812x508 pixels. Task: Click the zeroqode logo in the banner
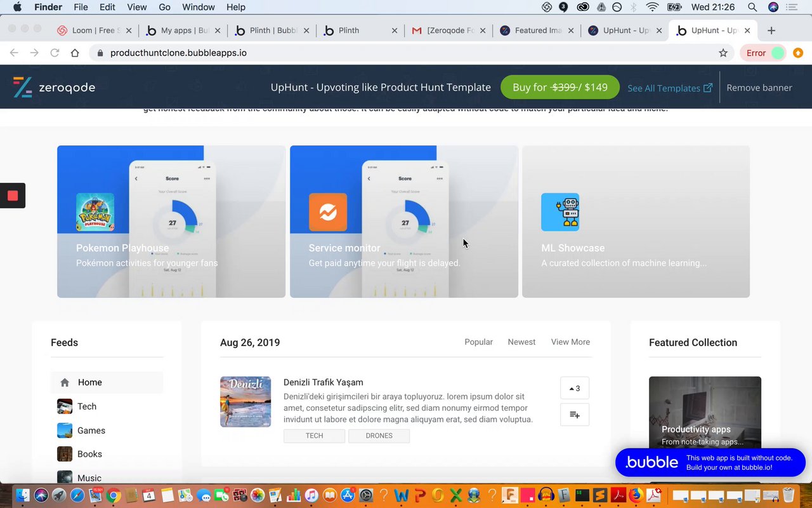54,88
